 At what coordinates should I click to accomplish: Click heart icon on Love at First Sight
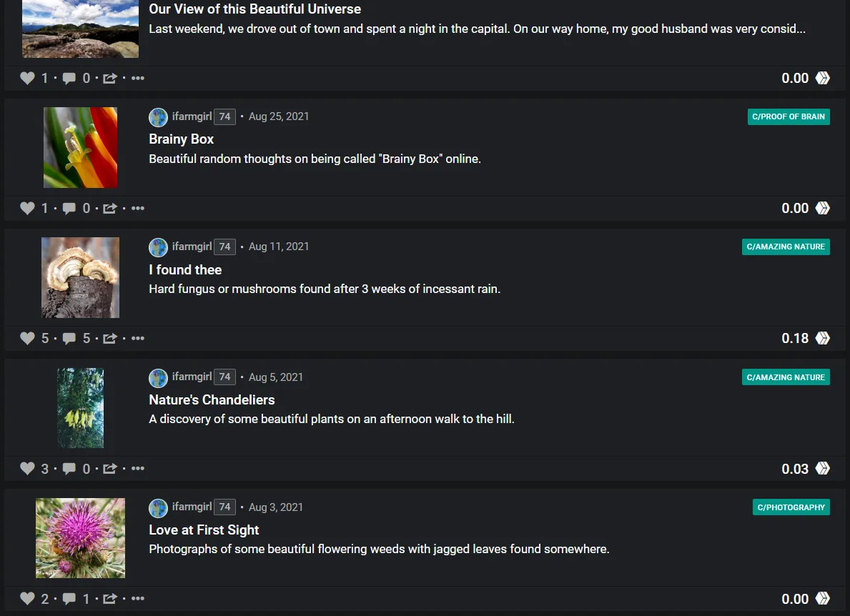[x=27, y=599]
